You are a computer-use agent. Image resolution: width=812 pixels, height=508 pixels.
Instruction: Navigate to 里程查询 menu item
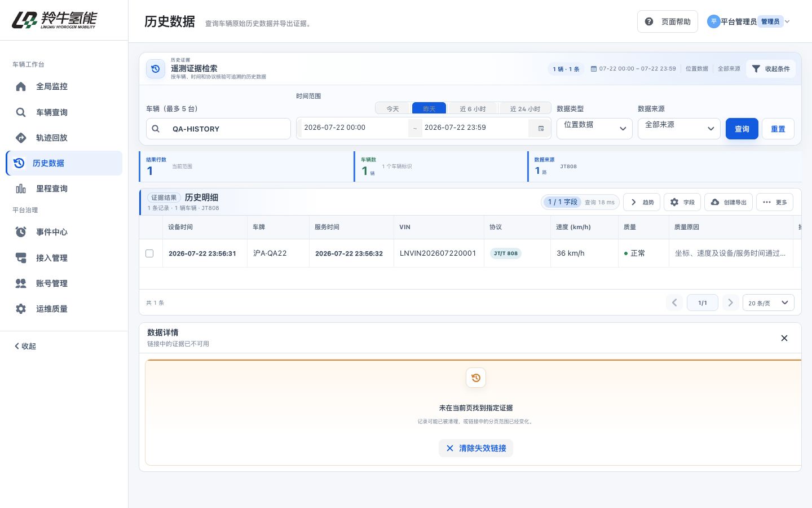[64, 189]
